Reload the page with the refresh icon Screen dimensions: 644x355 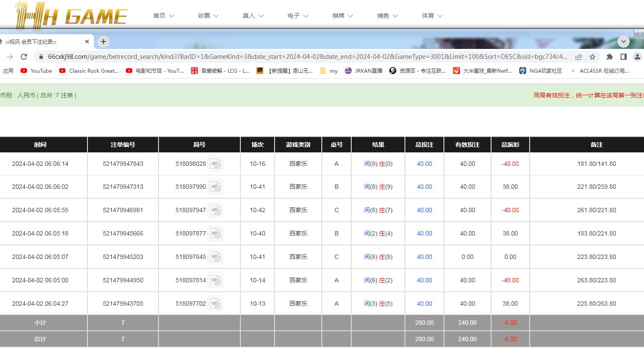pos(24,57)
